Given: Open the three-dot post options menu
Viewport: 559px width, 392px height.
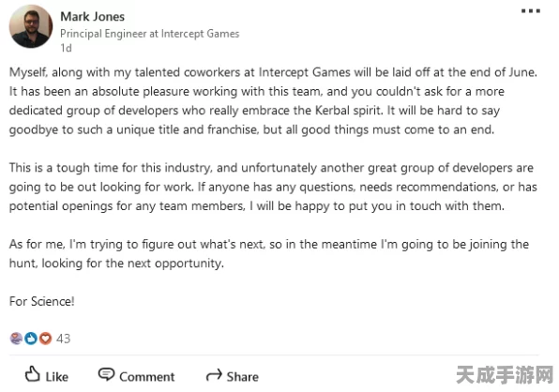Looking at the screenshot, I should [x=531, y=11].
